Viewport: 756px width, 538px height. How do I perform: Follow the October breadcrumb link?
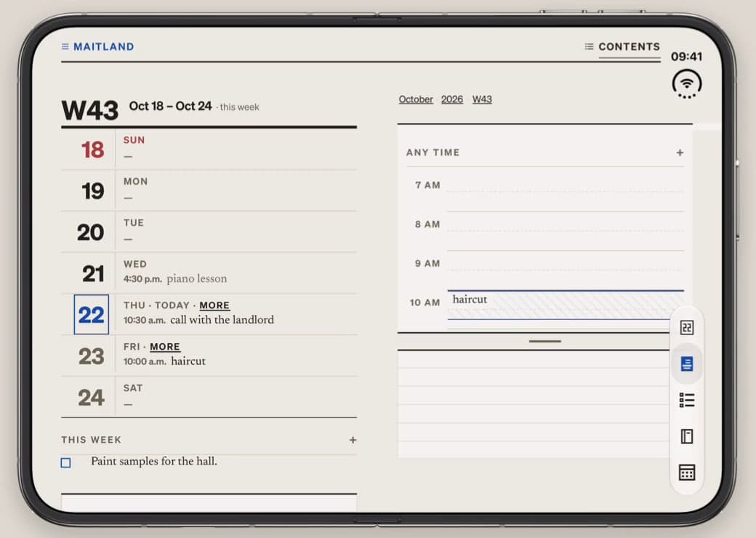pos(416,100)
